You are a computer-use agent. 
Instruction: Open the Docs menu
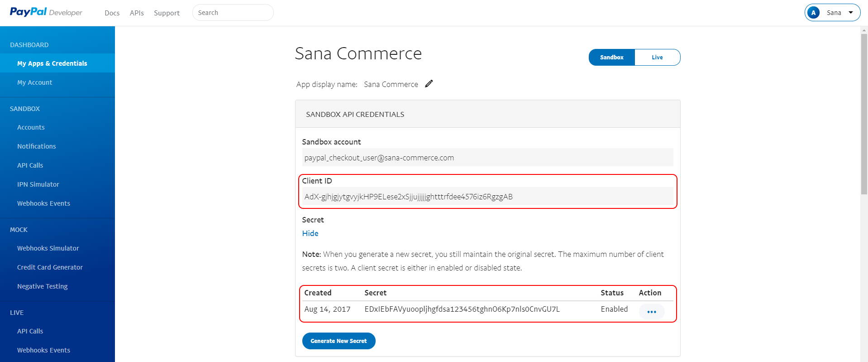pyautogui.click(x=112, y=13)
